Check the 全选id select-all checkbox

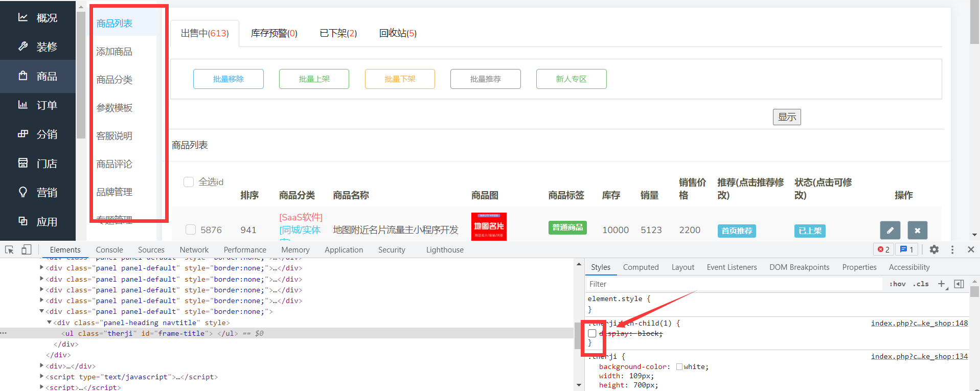189,182
